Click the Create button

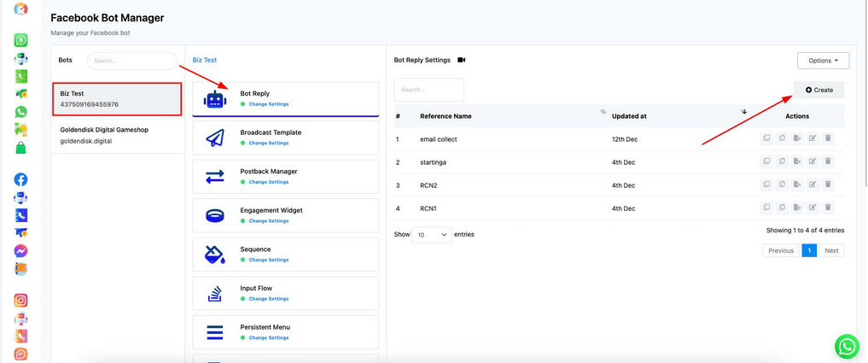pos(818,90)
